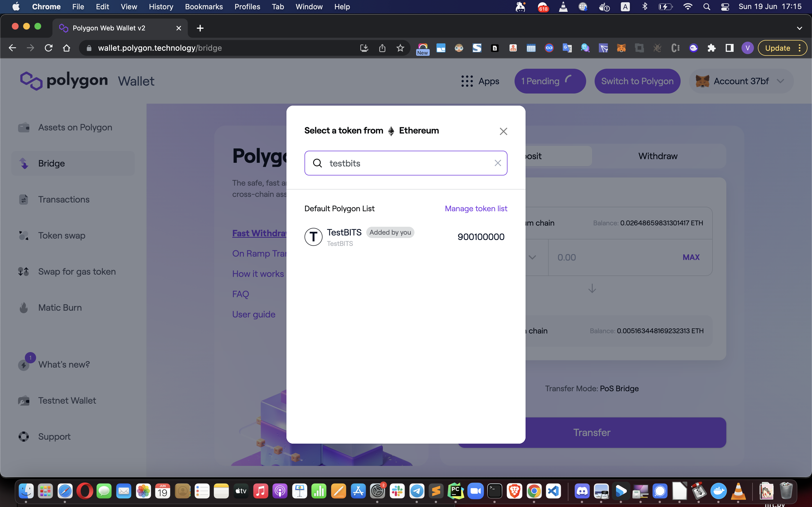
Task: Switch to the Withdraw tab
Action: [x=657, y=156]
